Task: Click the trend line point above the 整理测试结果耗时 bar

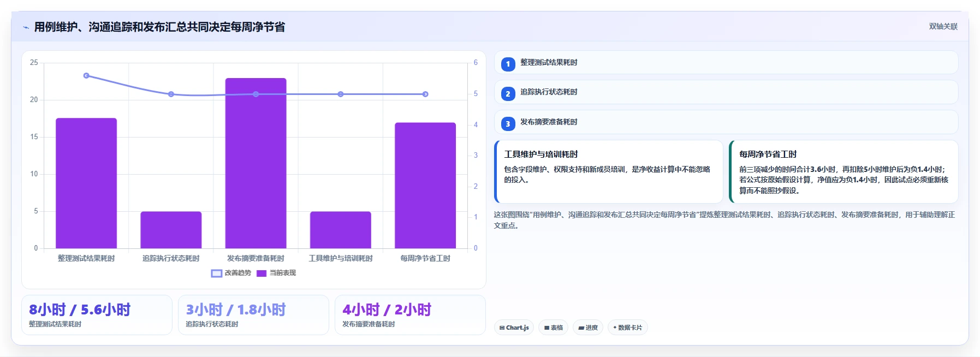Action: (x=86, y=75)
